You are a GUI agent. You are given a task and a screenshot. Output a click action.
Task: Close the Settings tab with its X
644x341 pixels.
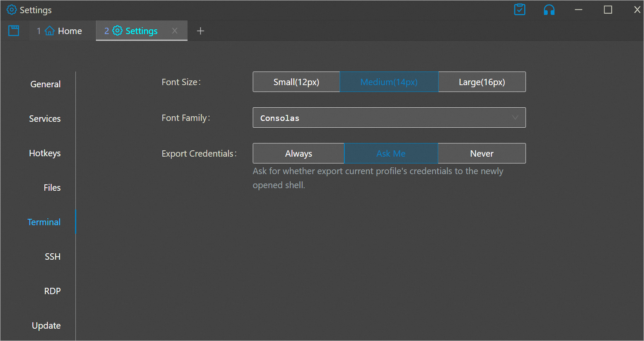pyautogui.click(x=174, y=31)
